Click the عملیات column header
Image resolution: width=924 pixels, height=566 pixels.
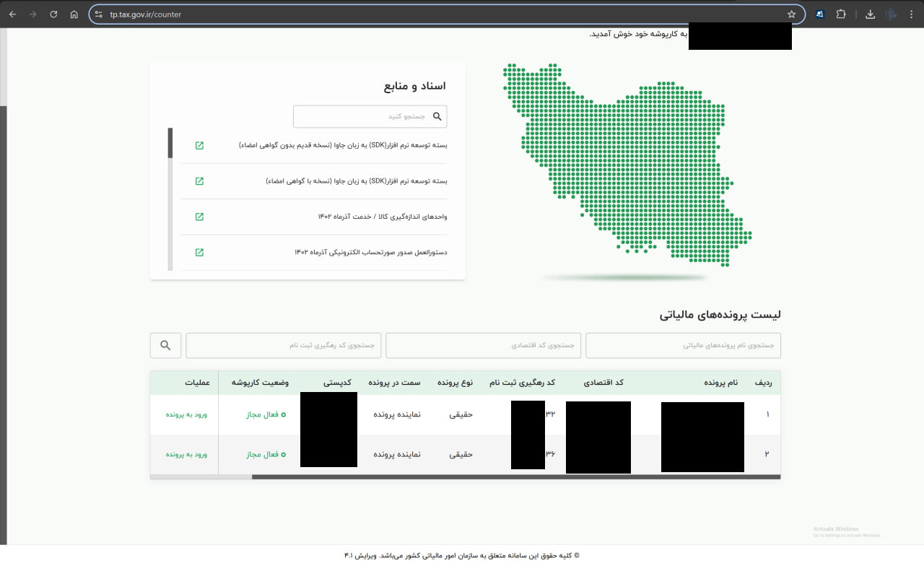pyautogui.click(x=197, y=383)
